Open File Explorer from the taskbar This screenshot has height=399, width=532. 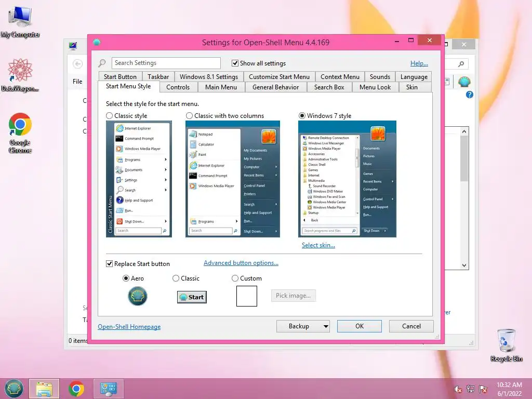pyautogui.click(x=44, y=389)
